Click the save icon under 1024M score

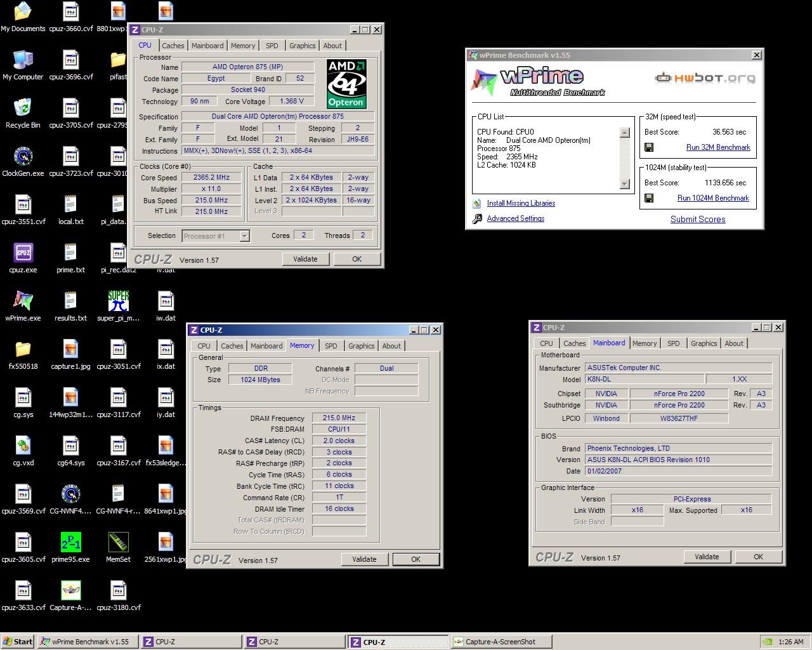click(x=649, y=198)
